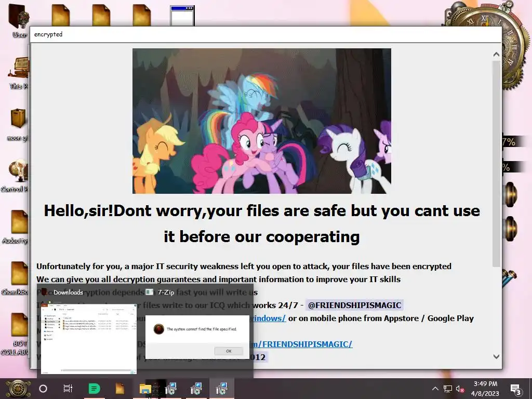This screenshot has height=399, width=532.
Task: Click the highlighted installer icon on taskbar
Action: point(221,389)
